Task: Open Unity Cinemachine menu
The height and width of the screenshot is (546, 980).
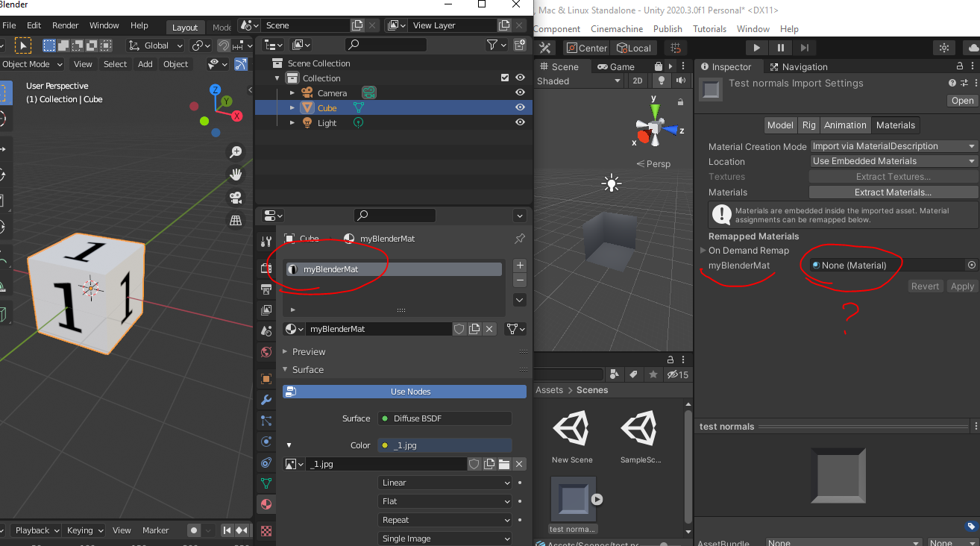Action: pyautogui.click(x=616, y=29)
